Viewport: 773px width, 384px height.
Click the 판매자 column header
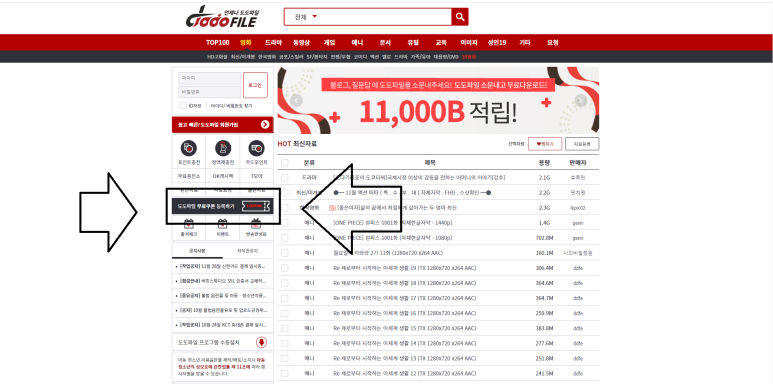[578, 163]
